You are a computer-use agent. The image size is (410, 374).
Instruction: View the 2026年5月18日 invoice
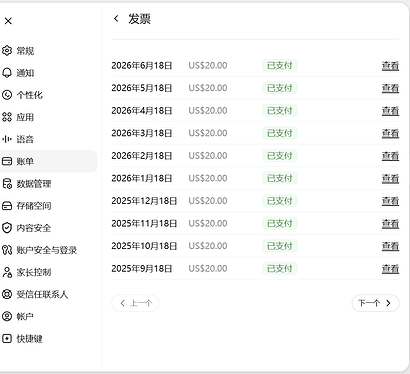390,88
